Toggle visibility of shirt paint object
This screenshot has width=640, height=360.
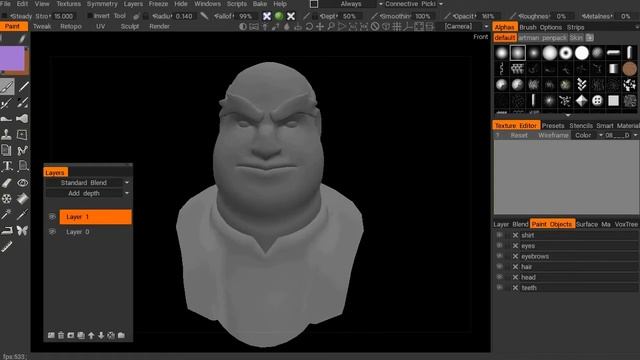[499, 235]
